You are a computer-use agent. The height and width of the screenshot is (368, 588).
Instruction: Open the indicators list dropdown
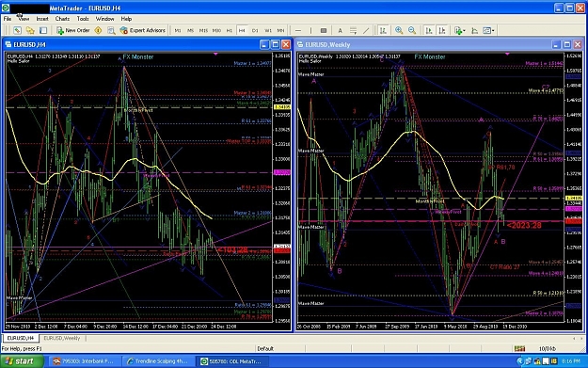pos(459,30)
